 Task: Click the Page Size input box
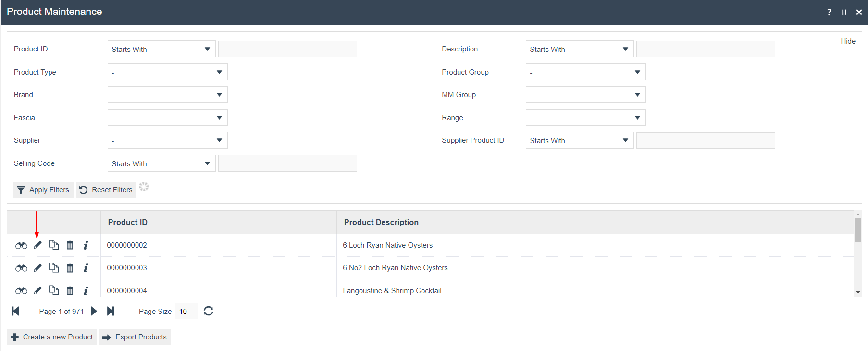click(x=186, y=311)
